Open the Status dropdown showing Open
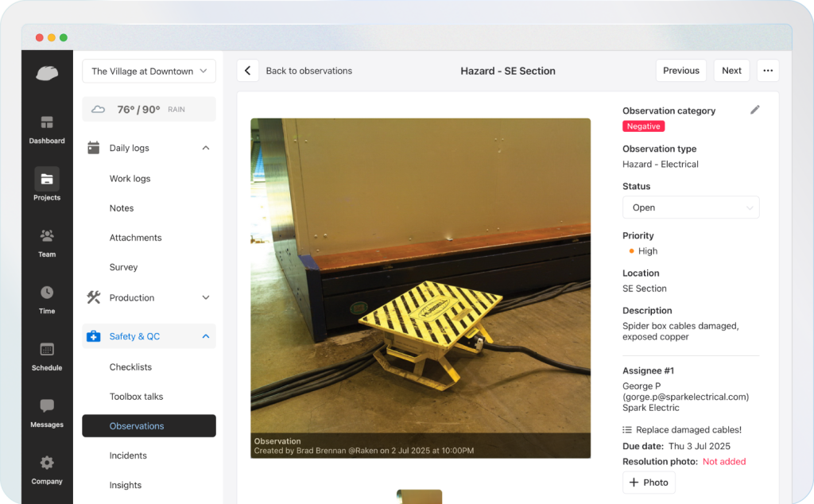The width and height of the screenshot is (814, 504). (x=690, y=207)
